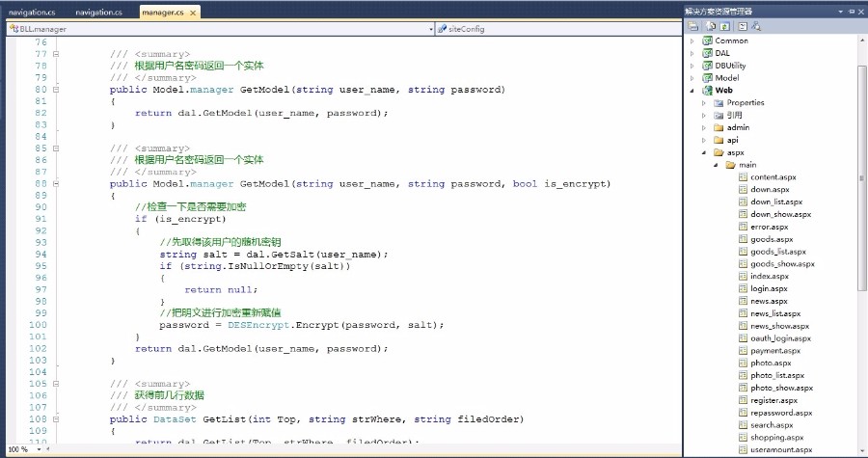The height and width of the screenshot is (458, 868).
Task: Click the DataSet type on line 108
Action: click(175, 419)
